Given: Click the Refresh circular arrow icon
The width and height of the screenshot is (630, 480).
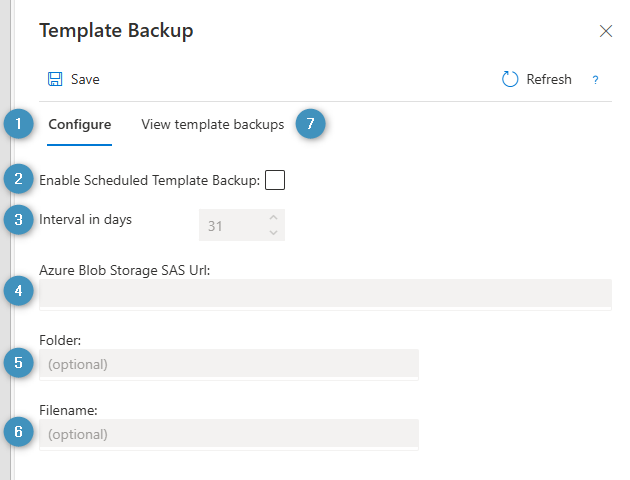Looking at the screenshot, I should [x=511, y=79].
